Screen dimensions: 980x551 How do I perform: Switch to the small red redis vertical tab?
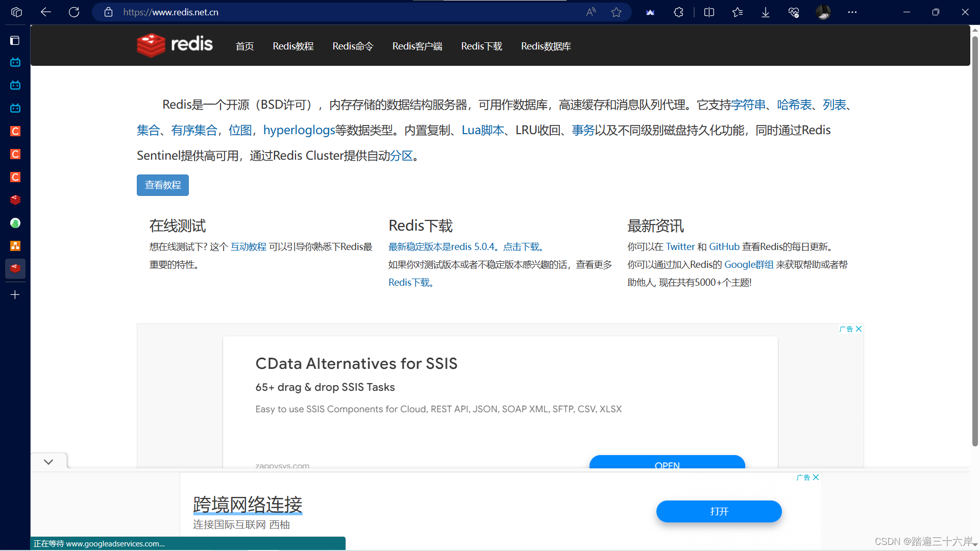(15, 200)
